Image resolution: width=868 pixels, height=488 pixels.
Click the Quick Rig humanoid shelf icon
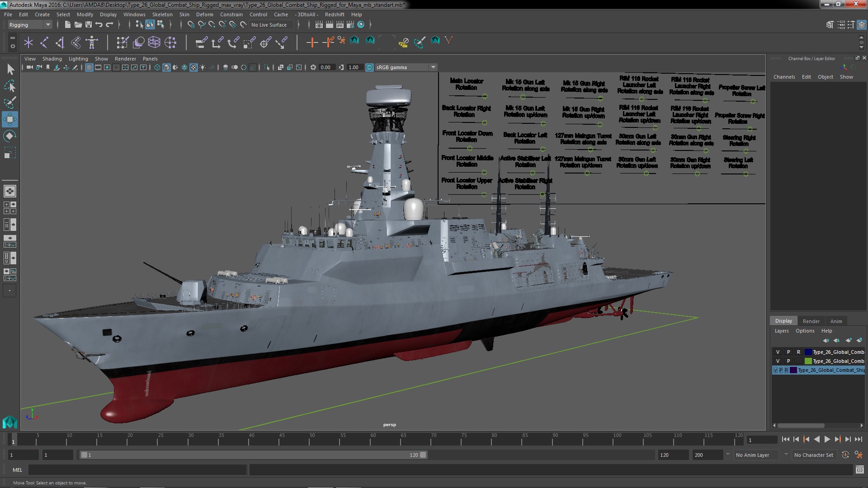click(92, 43)
